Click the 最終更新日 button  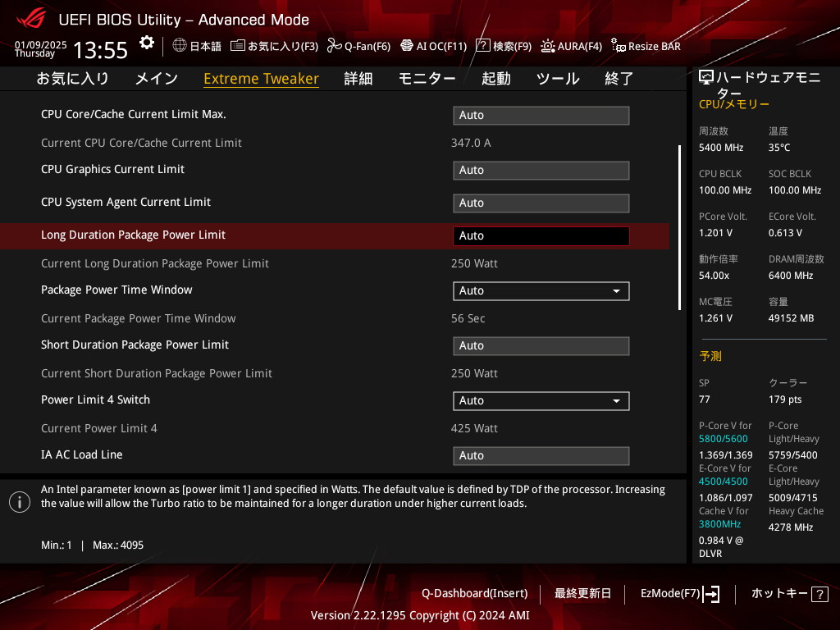tap(582, 593)
